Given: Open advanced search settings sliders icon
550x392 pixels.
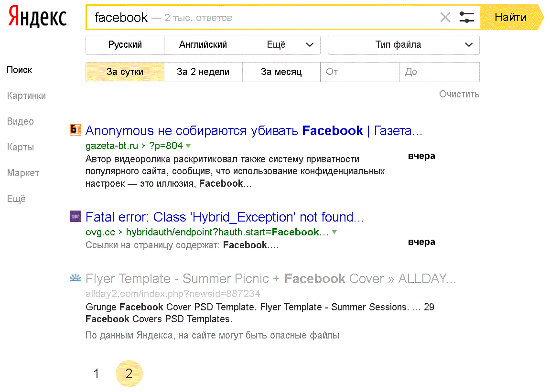Looking at the screenshot, I should [x=466, y=18].
